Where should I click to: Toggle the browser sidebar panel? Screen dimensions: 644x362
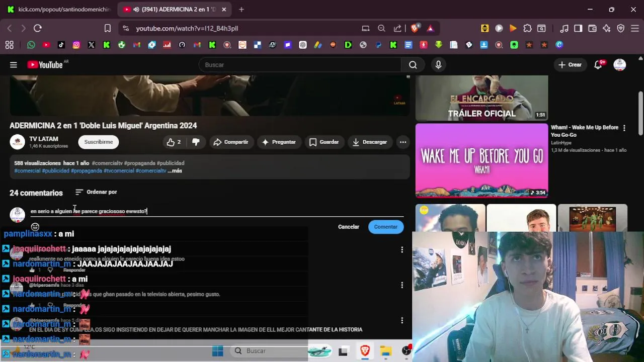click(x=578, y=29)
